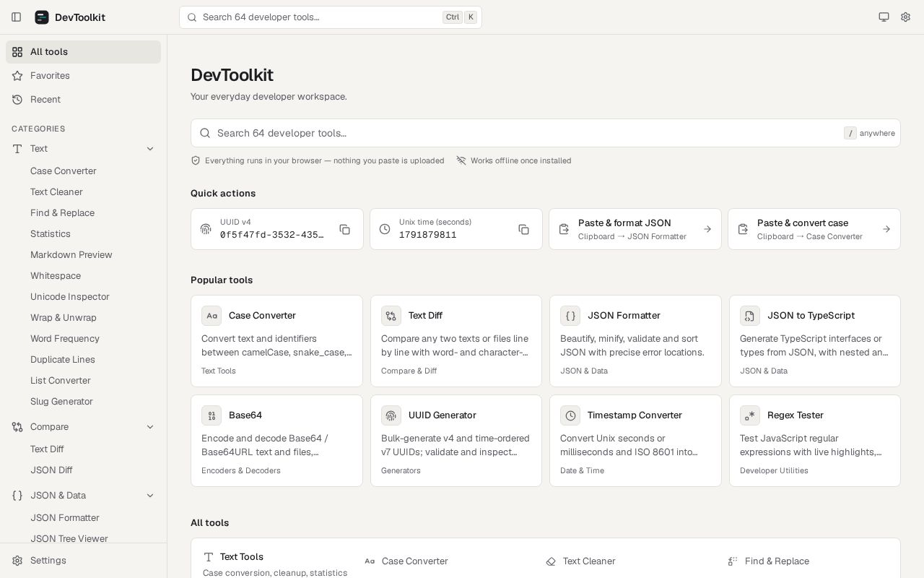Screen dimensions: 924x578
Task: Click the Timestamp Converter clock icon
Action: click(x=570, y=415)
